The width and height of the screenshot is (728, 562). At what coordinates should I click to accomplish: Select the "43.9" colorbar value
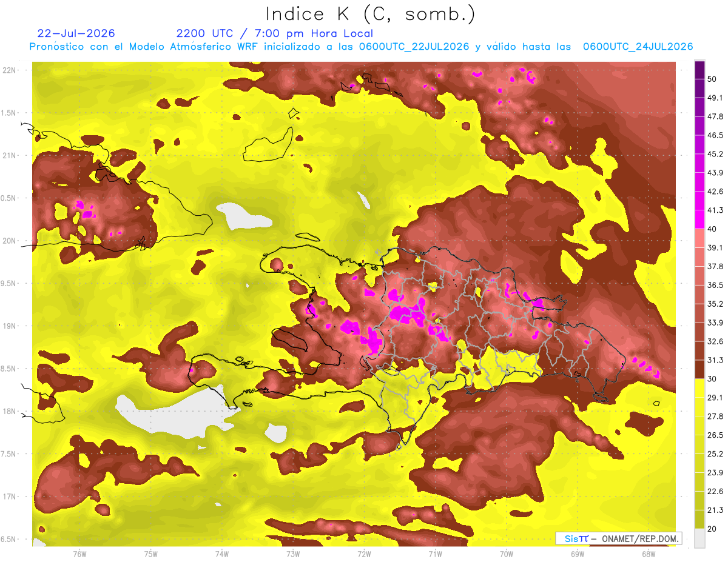tap(715, 173)
